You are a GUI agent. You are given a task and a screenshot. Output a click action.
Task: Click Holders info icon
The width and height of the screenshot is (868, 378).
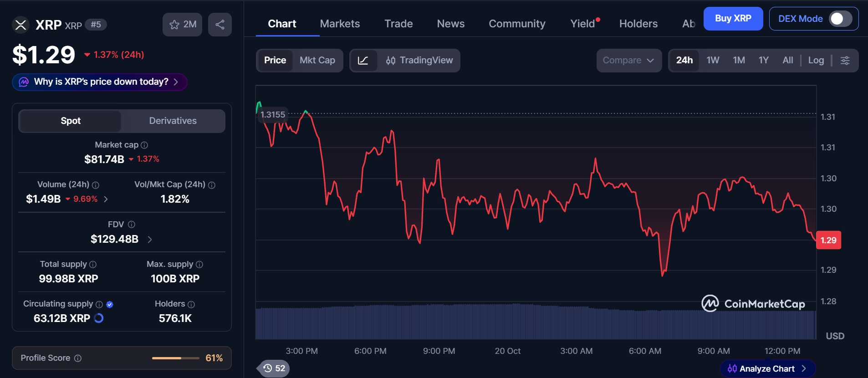pyautogui.click(x=191, y=304)
